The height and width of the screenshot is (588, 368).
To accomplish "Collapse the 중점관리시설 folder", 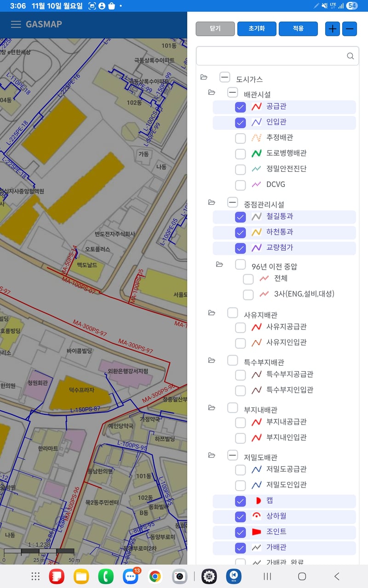I will (212, 202).
